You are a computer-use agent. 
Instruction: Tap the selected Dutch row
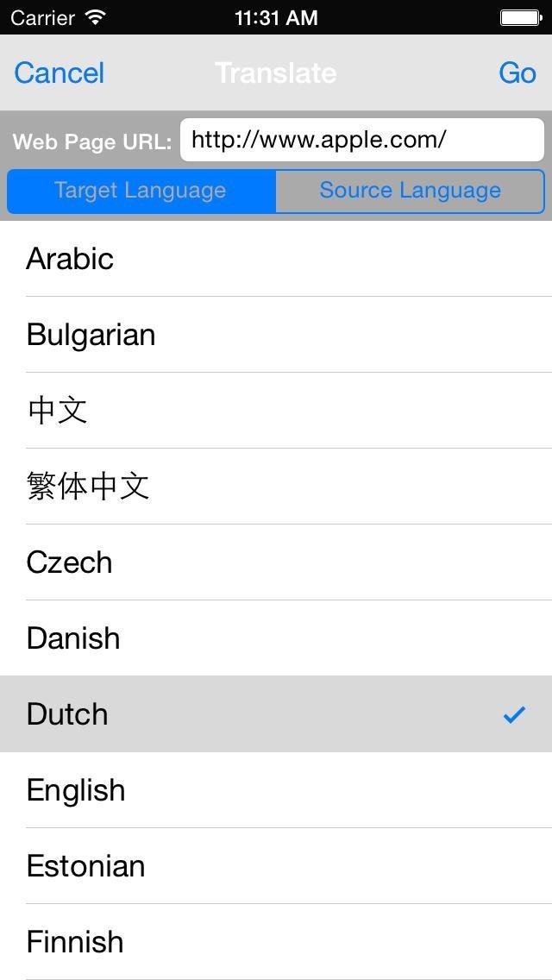click(x=259, y=714)
